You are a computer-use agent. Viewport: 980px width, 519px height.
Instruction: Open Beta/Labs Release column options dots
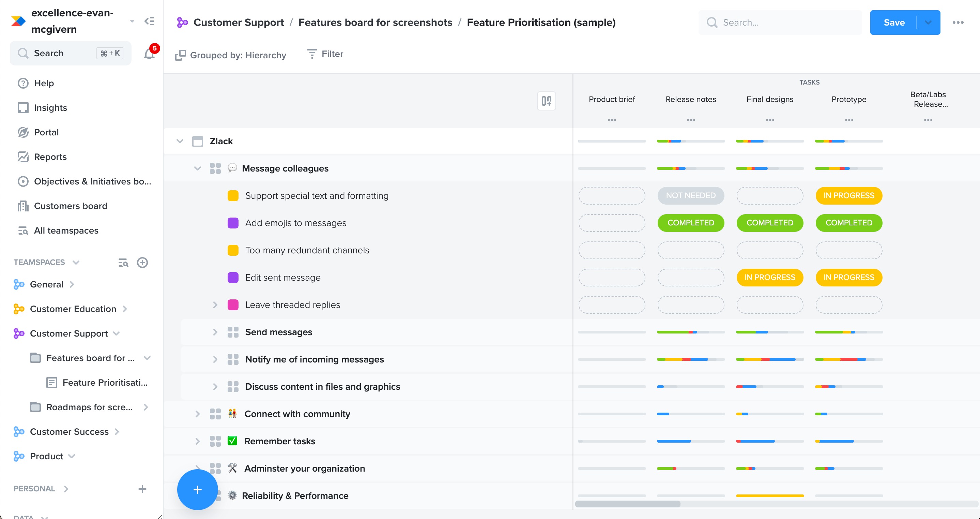(928, 120)
